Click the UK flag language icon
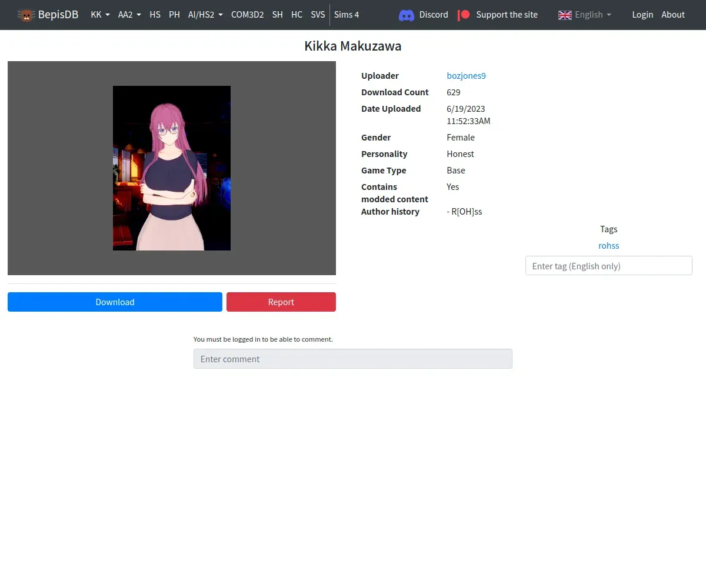Viewport: 706px width, 588px height. pos(565,15)
